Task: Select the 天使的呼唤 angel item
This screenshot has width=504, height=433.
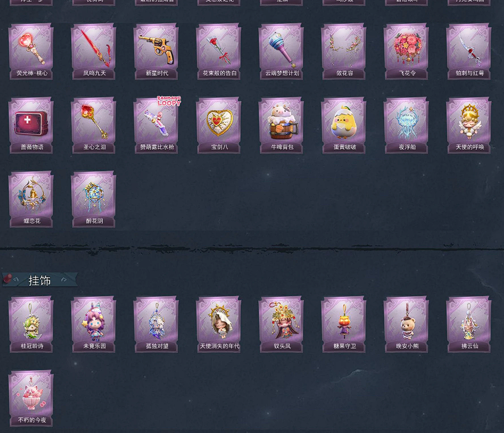Action: [469, 125]
